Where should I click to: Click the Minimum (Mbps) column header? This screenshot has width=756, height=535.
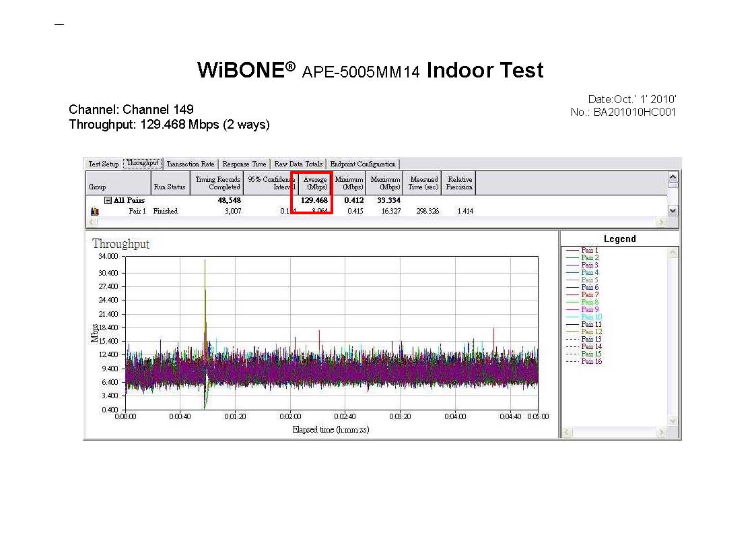(x=349, y=183)
